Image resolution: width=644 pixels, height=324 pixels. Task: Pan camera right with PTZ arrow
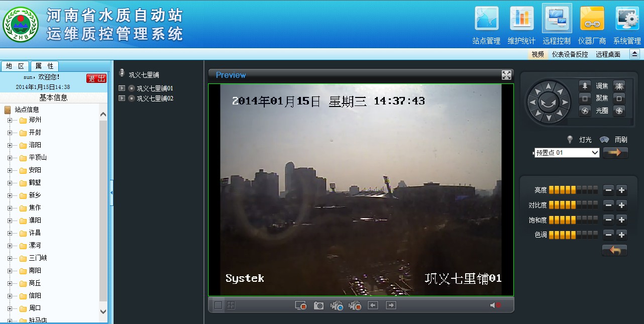tap(565, 102)
